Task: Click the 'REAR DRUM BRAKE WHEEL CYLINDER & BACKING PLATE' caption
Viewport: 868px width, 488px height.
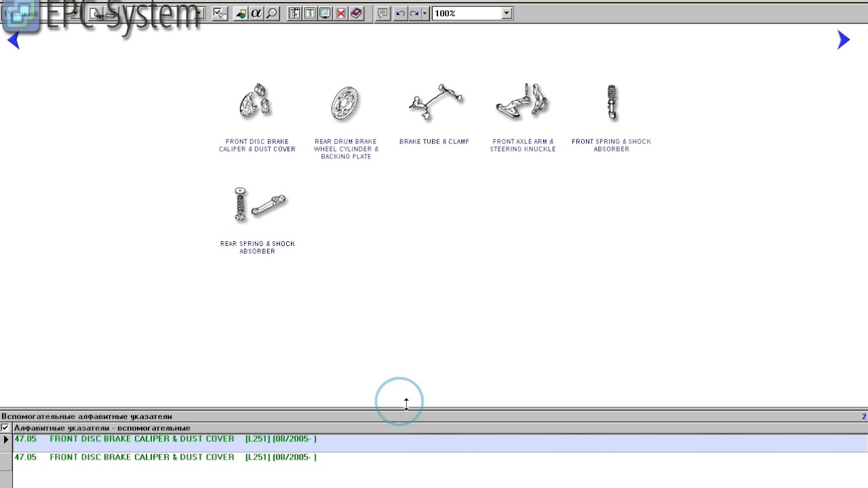Action: pyautogui.click(x=346, y=149)
